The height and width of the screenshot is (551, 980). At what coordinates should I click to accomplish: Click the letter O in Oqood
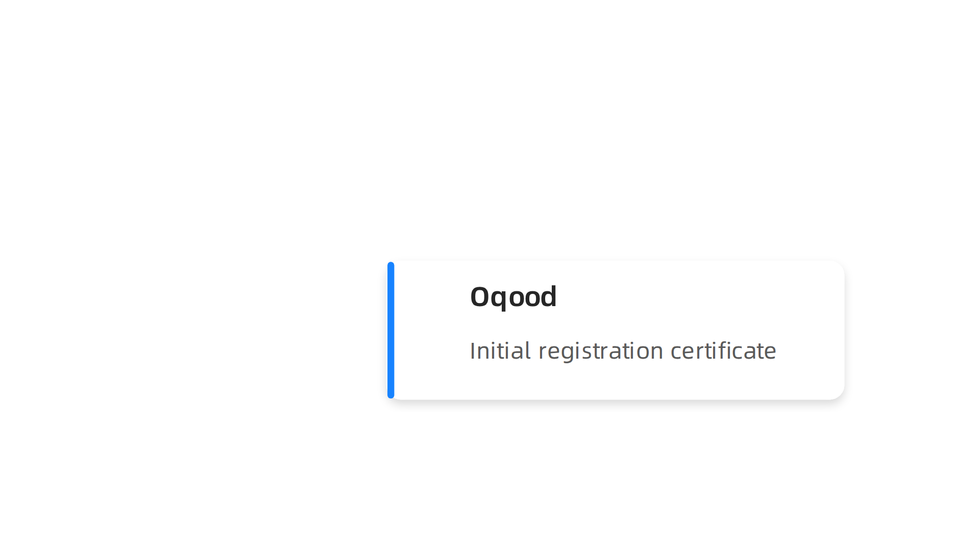479,297
